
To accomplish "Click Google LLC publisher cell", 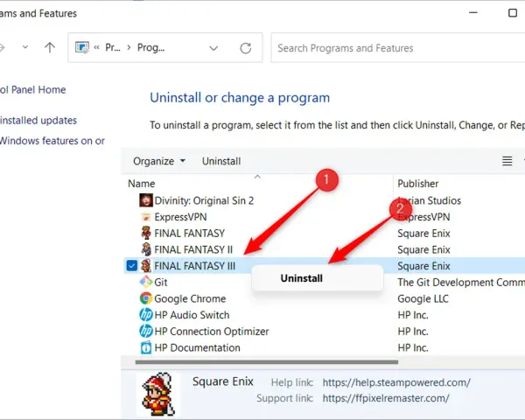I will click(423, 298).
